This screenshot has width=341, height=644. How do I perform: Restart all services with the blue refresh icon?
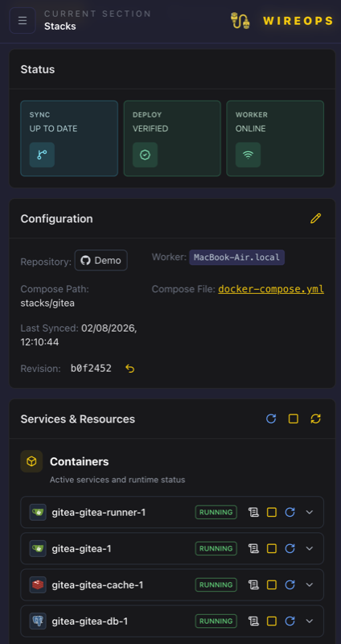(x=271, y=419)
